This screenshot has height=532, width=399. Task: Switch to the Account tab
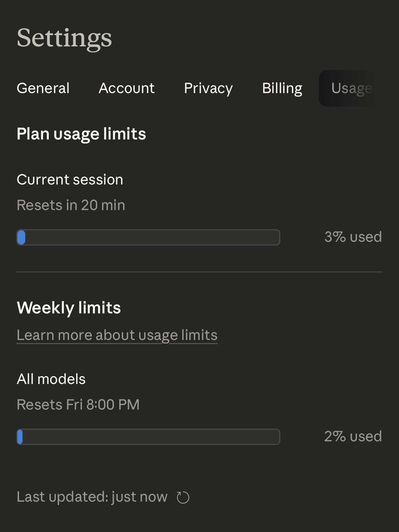(x=127, y=88)
